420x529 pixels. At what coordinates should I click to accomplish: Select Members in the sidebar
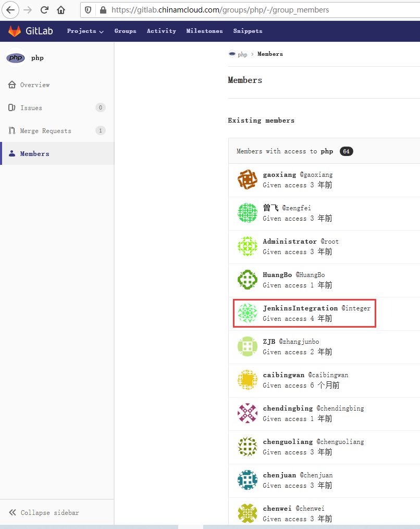point(57,153)
